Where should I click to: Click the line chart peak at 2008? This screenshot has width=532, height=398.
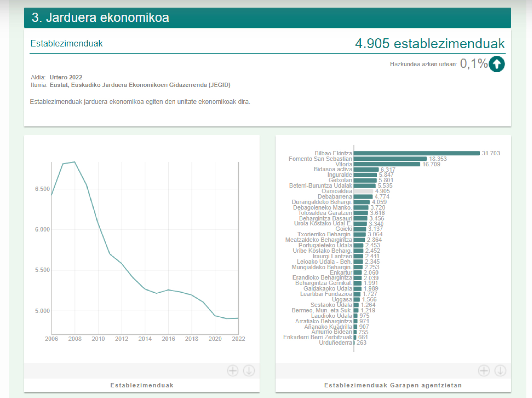pos(75,162)
